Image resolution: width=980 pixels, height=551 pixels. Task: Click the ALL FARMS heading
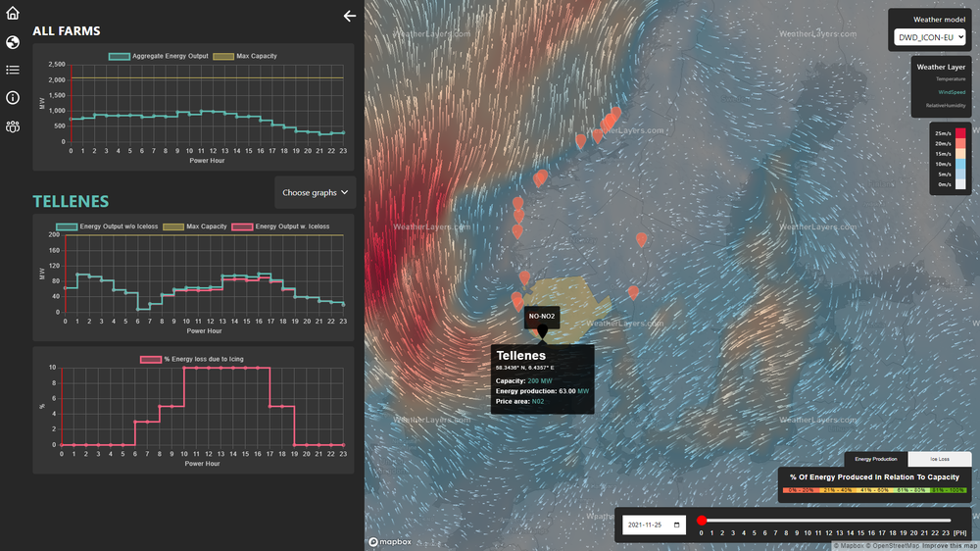point(67,31)
